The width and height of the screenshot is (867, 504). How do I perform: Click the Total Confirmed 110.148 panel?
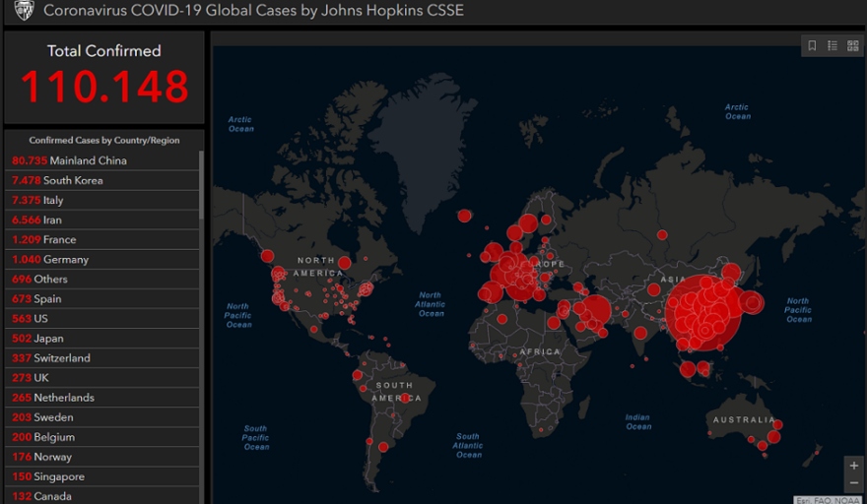coord(104,77)
